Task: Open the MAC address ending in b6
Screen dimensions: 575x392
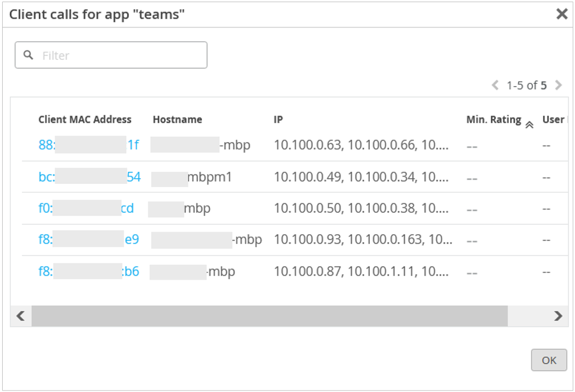Action: [88, 272]
